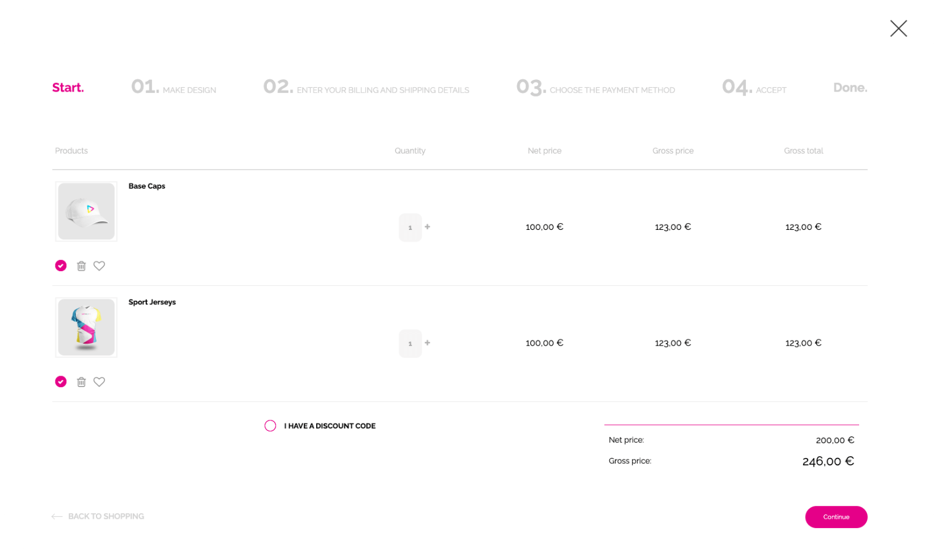Uncheck the Base Caps selection checkbox

pos(61,266)
